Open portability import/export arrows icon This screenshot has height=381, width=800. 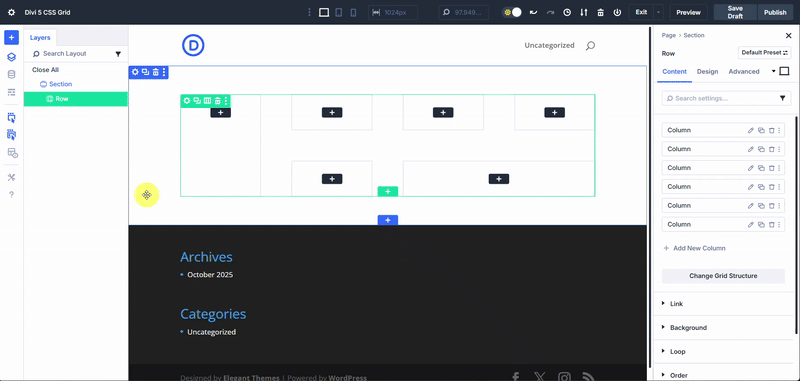click(x=584, y=12)
